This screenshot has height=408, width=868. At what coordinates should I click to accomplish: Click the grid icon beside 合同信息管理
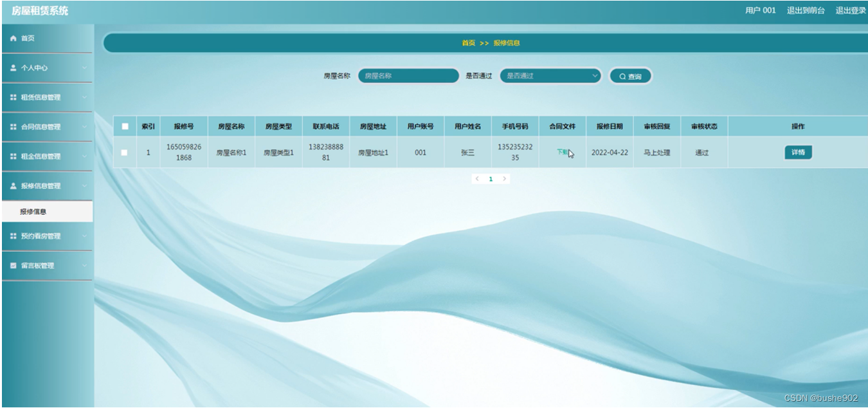(x=13, y=127)
